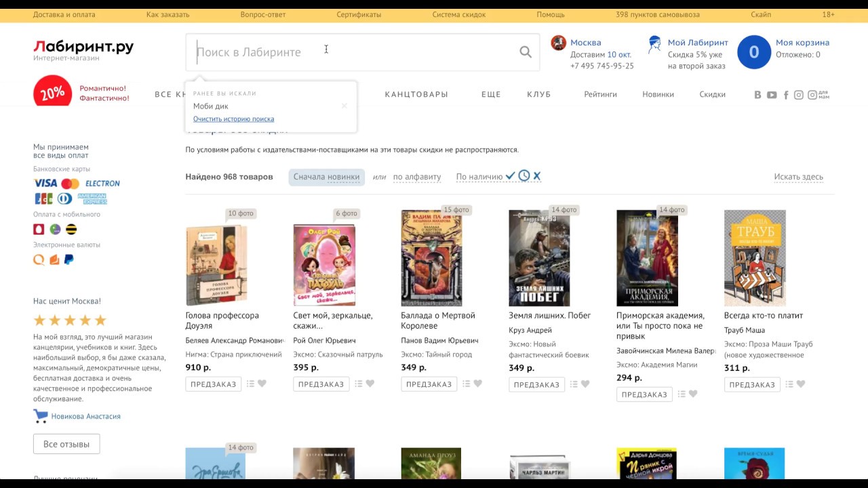Open 'Моя корзина' link
The height and width of the screenshot is (488, 868).
[x=802, y=43]
